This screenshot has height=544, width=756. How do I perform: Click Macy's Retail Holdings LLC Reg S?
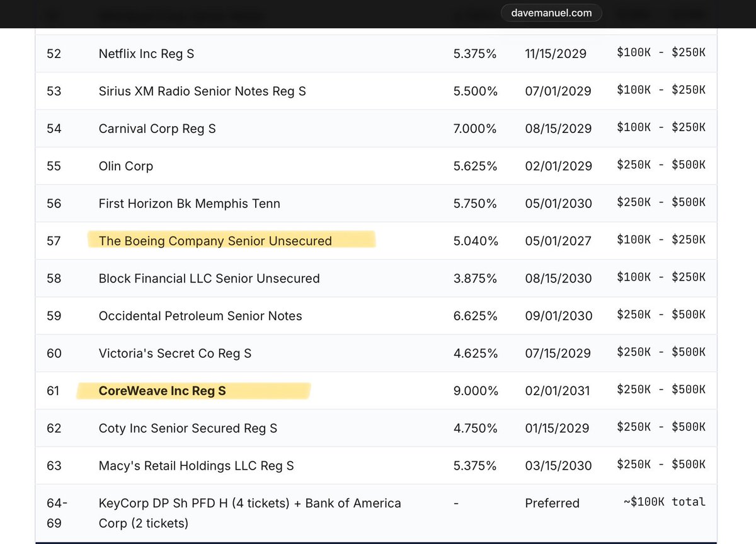196,466
